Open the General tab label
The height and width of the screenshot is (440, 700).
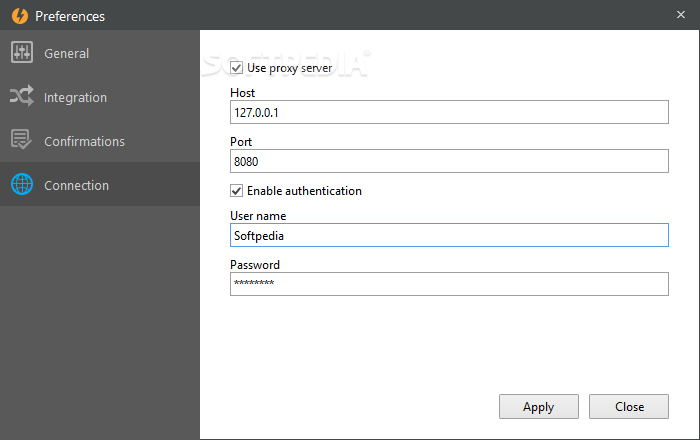(67, 54)
